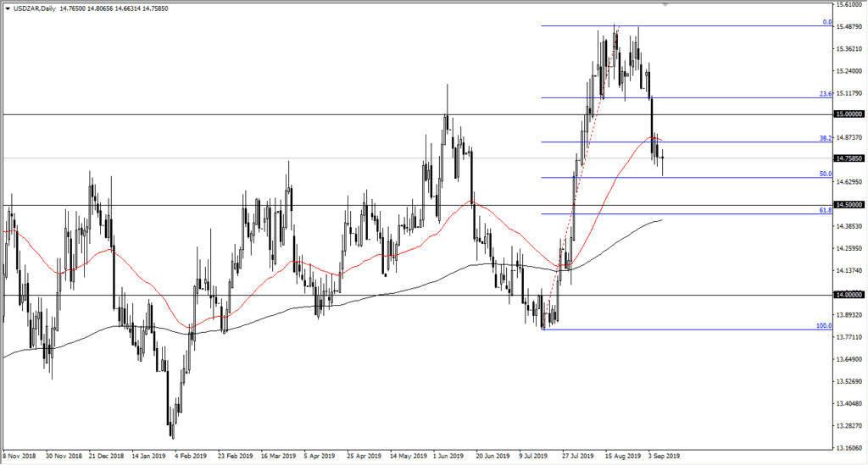Select the 15.00000 horizontal line price label
This screenshot has height=465, width=868.
850,113
